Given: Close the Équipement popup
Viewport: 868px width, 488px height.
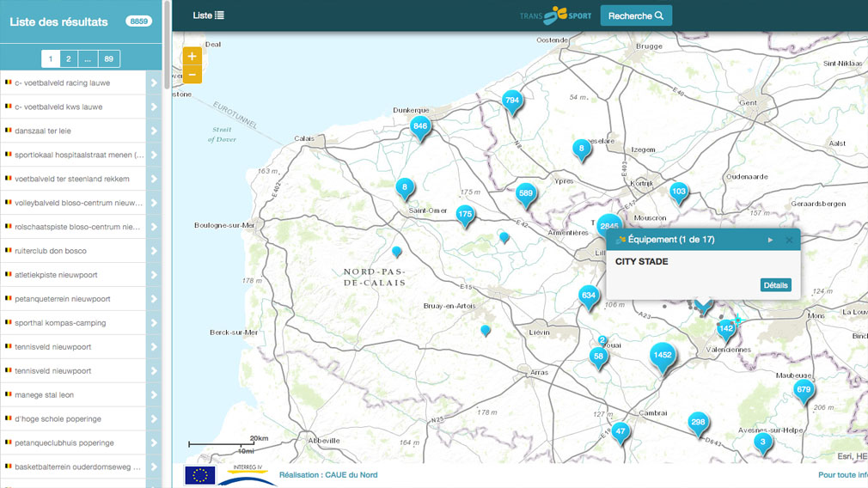Looking at the screenshot, I should tap(789, 240).
